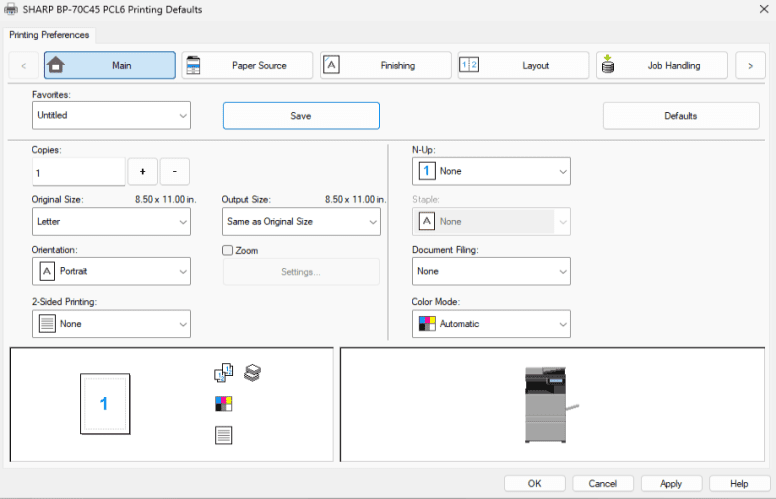Switch to the Paper Source tab
This screenshot has width=776, height=499.
point(247,66)
